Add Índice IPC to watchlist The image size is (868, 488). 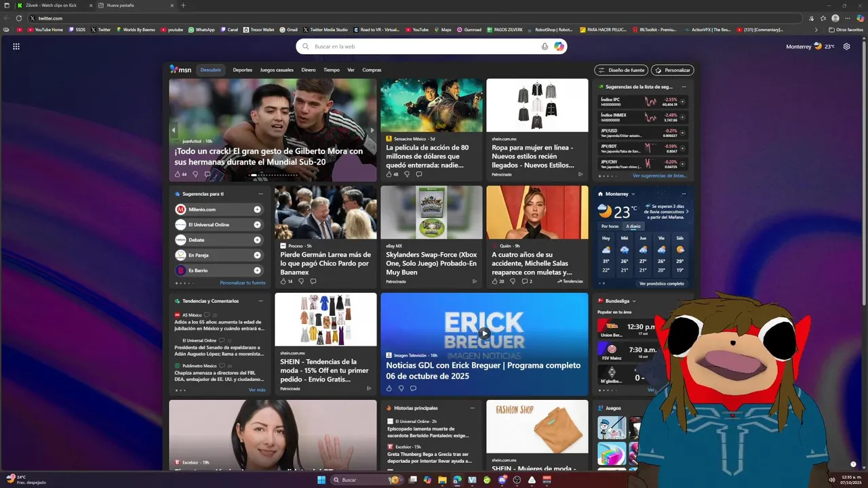click(x=683, y=102)
